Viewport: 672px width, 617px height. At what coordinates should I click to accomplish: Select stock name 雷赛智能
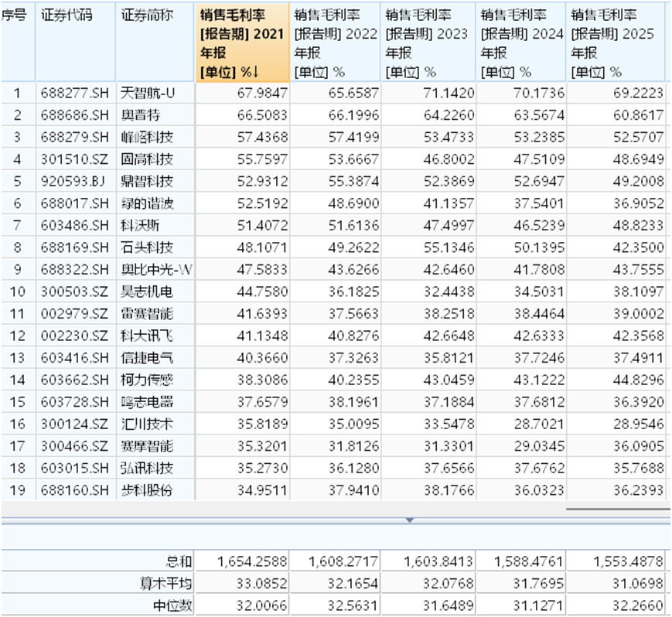147,314
